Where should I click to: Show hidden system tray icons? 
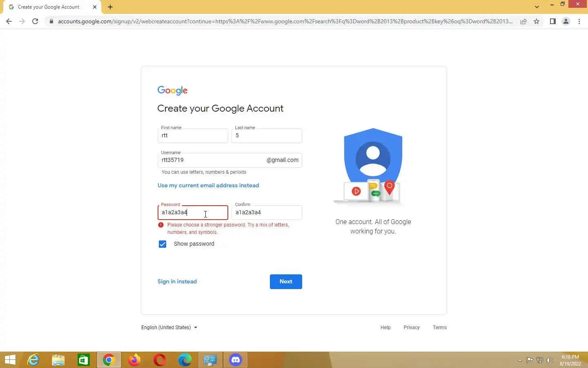[520, 360]
